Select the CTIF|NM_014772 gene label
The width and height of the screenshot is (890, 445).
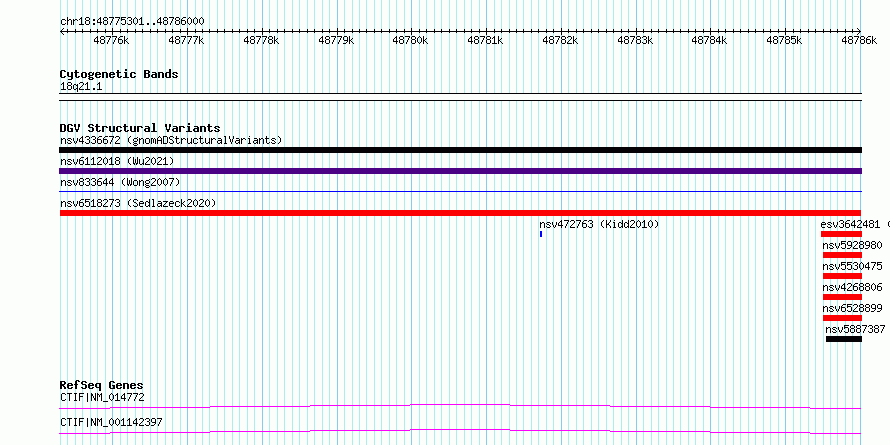click(102, 397)
